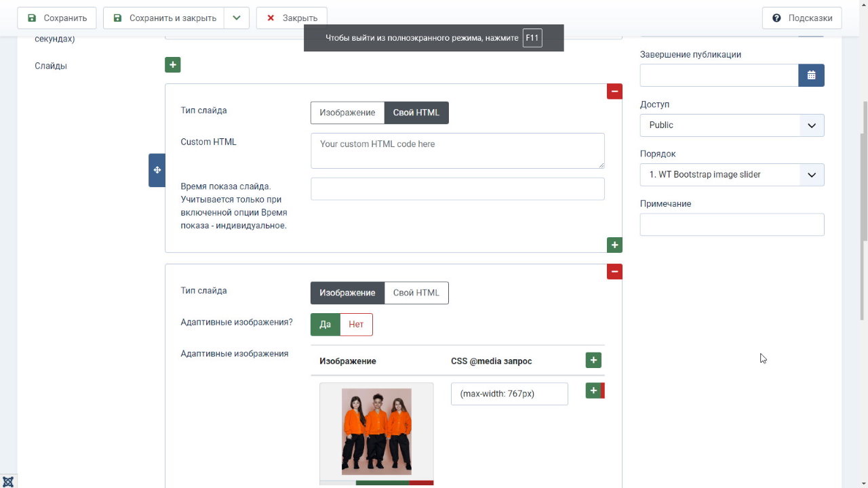Click the Изображение column header in table
Viewport: 868px width, 488px height.
(x=348, y=361)
